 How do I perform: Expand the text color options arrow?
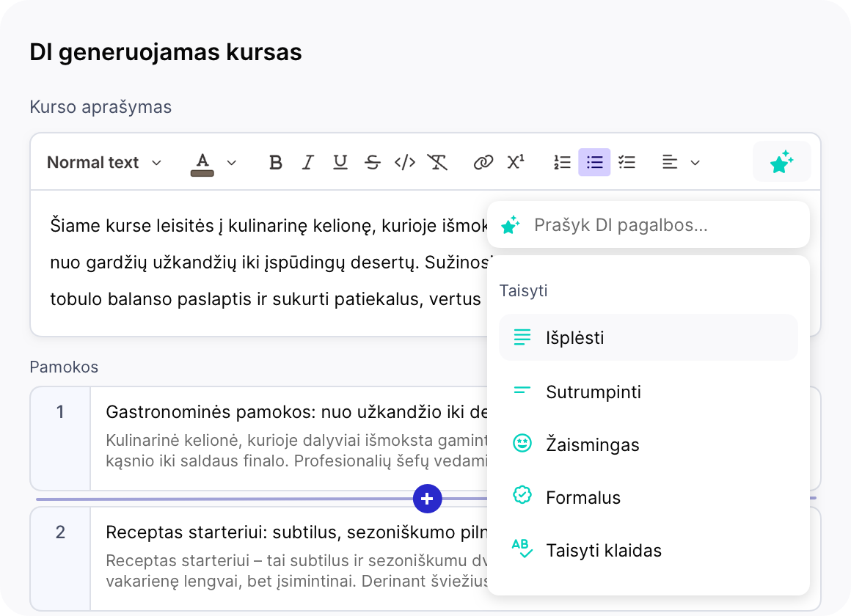(232, 162)
